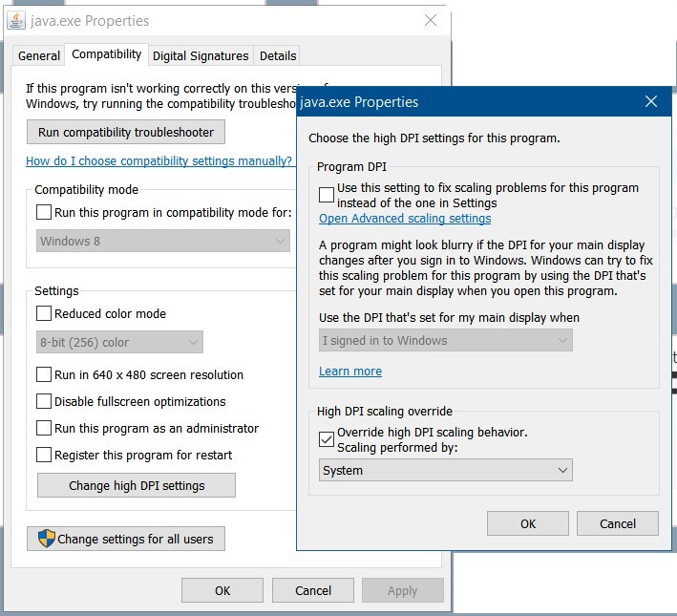Screen dimensions: 677x616
Task: Uncheck Override high DPI scaling behavior
Action: pyautogui.click(x=327, y=439)
